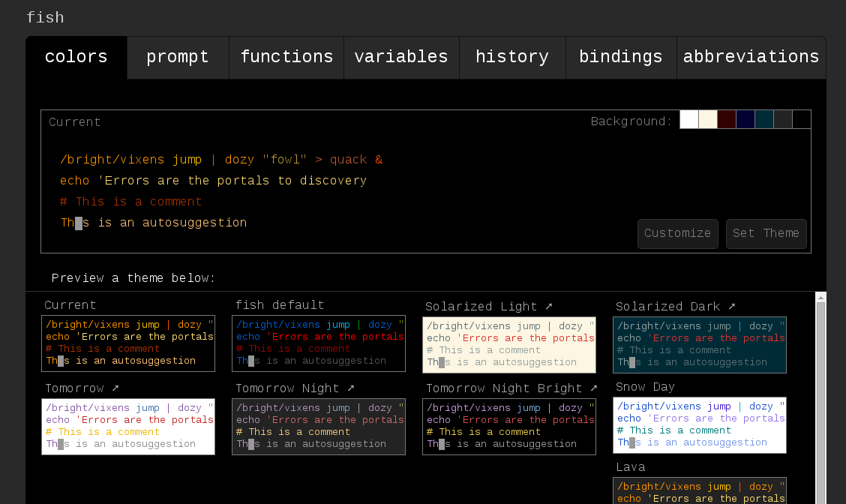The width and height of the screenshot is (846, 504).
Task: Preview the Tomorrow Night Bright theme box
Action: coord(509,427)
